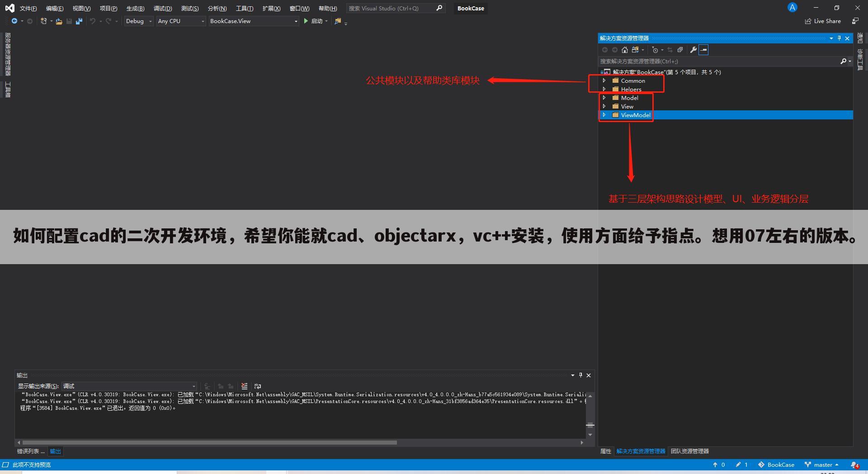Open the 文件(F) menu
This screenshot has height=474, width=868.
[x=28, y=8]
